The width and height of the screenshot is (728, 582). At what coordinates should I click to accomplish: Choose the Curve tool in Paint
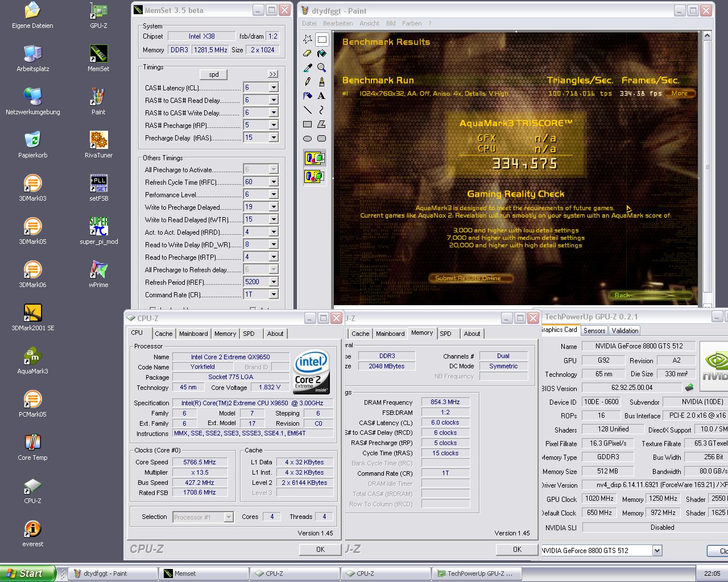(x=322, y=110)
